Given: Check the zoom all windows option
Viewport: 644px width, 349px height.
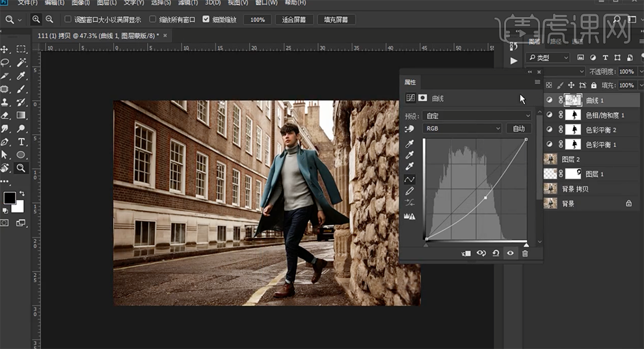Looking at the screenshot, I should (x=153, y=20).
